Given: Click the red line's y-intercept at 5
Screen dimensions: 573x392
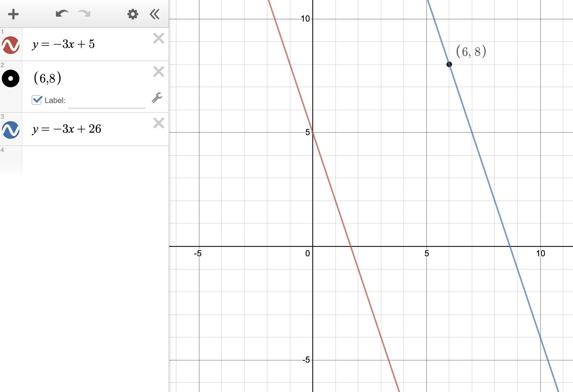Looking at the screenshot, I should click(313, 132).
